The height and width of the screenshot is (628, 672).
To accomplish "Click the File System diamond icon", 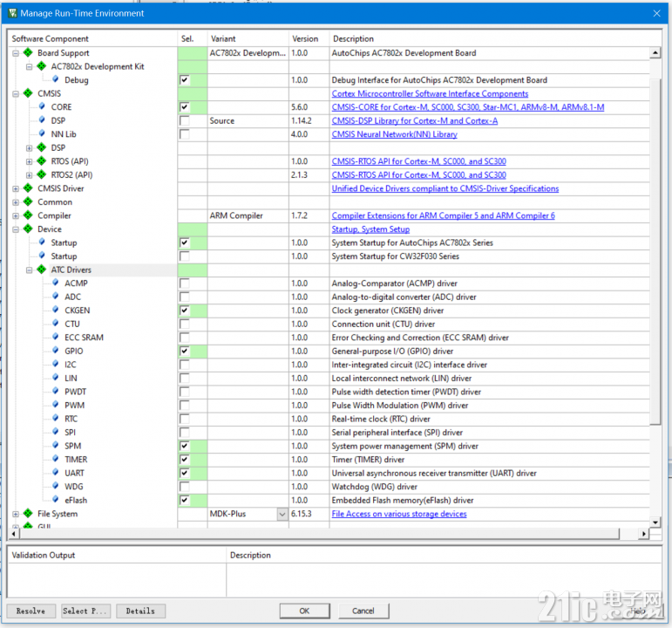I will [28, 514].
